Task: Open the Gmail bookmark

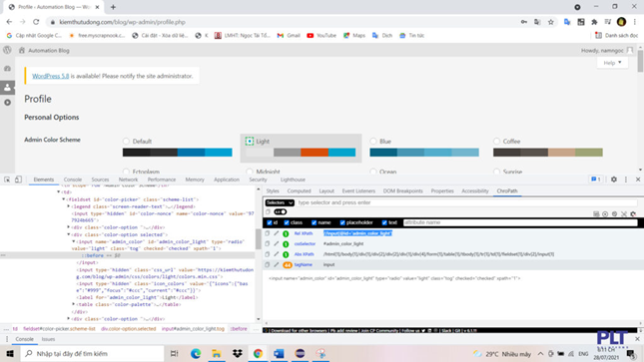Action: tap(289, 35)
